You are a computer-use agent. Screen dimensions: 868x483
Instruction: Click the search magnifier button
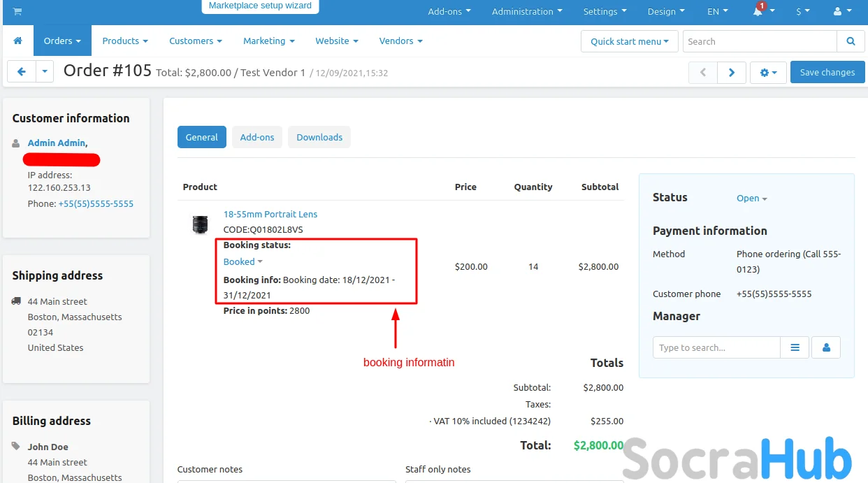(x=851, y=41)
